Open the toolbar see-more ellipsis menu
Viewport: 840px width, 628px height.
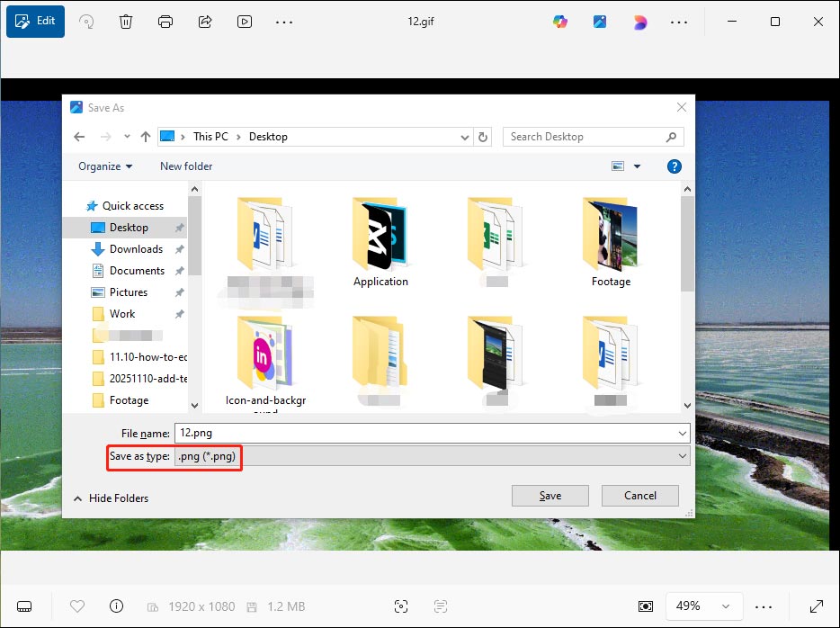click(x=284, y=21)
